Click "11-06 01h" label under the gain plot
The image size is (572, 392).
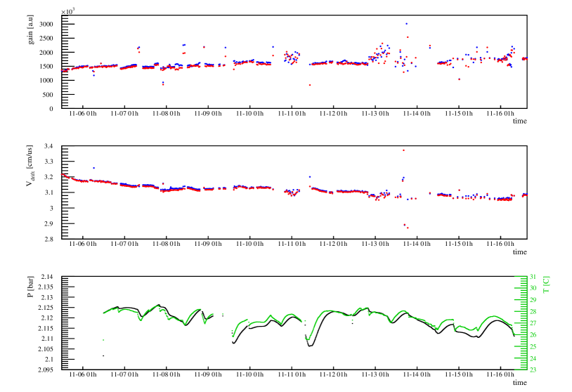[83, 114]
